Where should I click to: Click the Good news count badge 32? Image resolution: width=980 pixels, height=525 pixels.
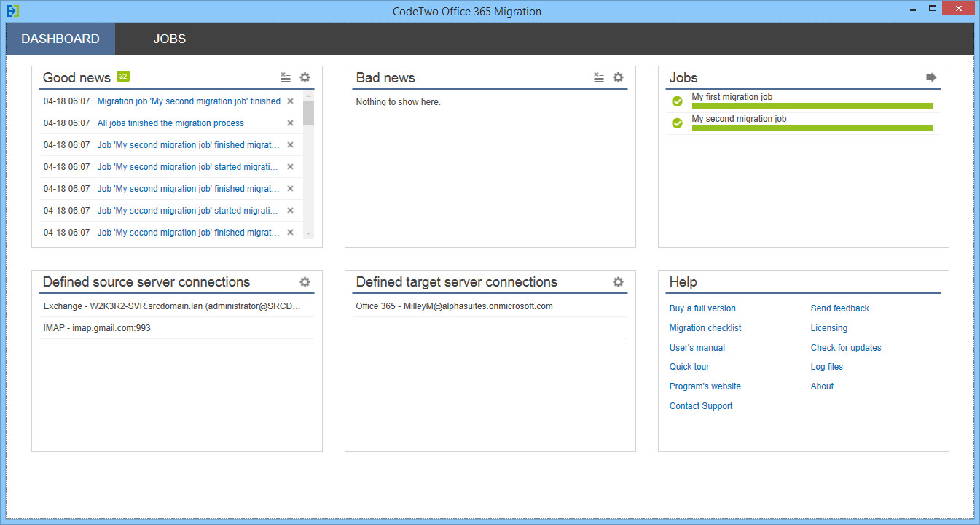[123, 77]
